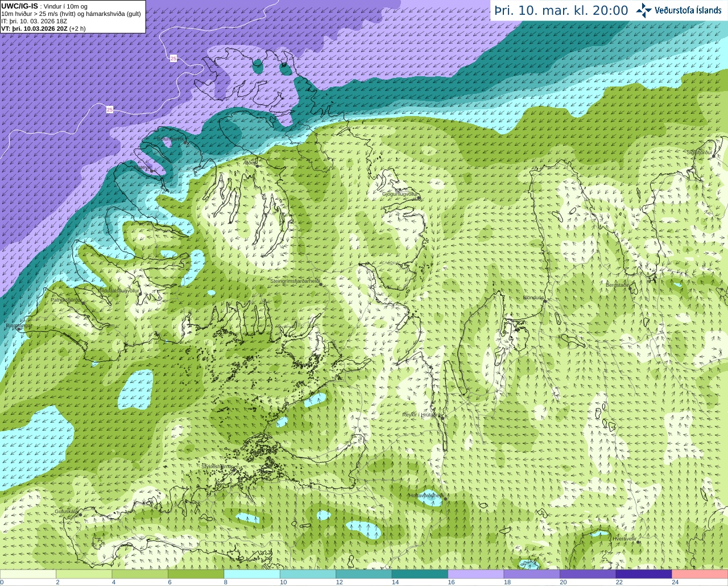
Task: Select the Gufuskálar station label
Action: [x=67, y=511]
